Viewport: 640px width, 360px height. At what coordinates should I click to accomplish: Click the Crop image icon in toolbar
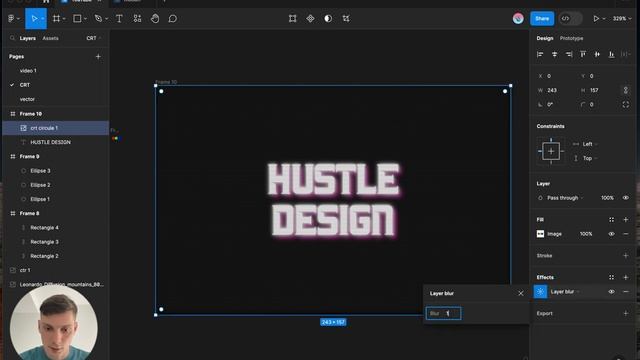(346, 18)
